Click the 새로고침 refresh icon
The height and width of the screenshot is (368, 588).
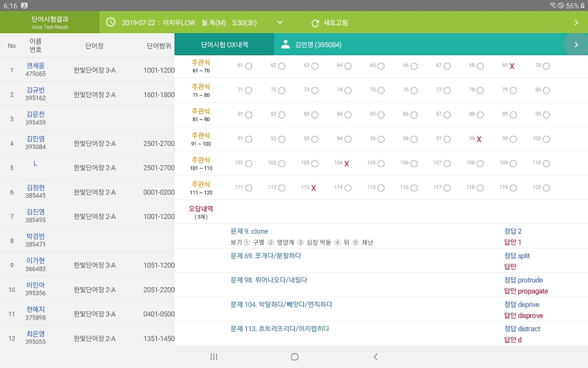(315, 23)
